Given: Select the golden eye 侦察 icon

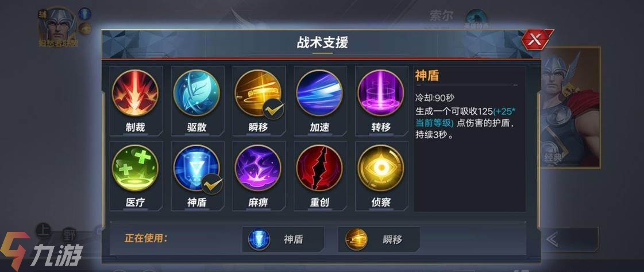Looking at the screenshot, I should (381, 168).
